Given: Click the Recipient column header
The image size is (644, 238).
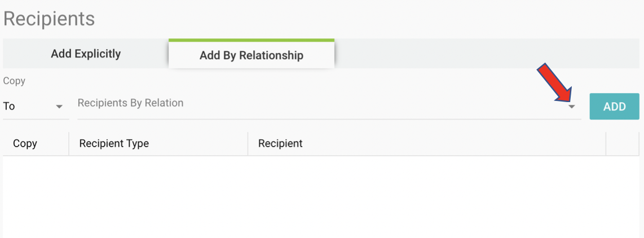Looking at the screenshot, I should (280, 143).
